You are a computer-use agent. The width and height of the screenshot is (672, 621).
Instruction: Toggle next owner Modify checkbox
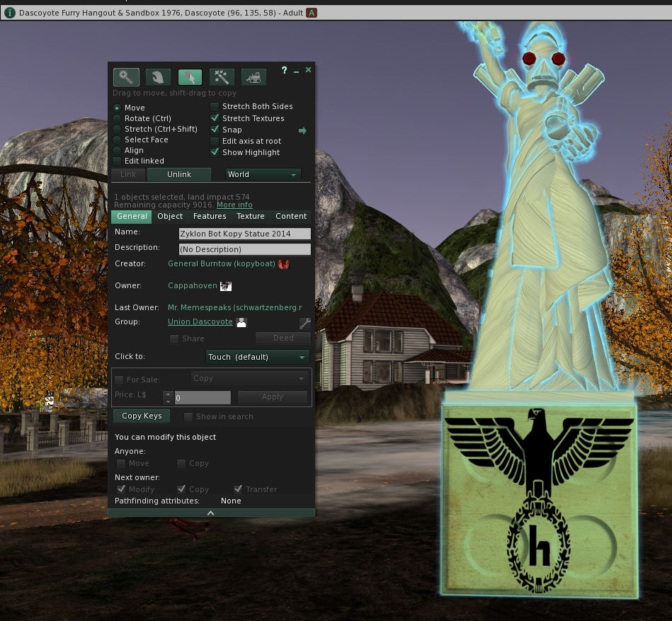121,489
